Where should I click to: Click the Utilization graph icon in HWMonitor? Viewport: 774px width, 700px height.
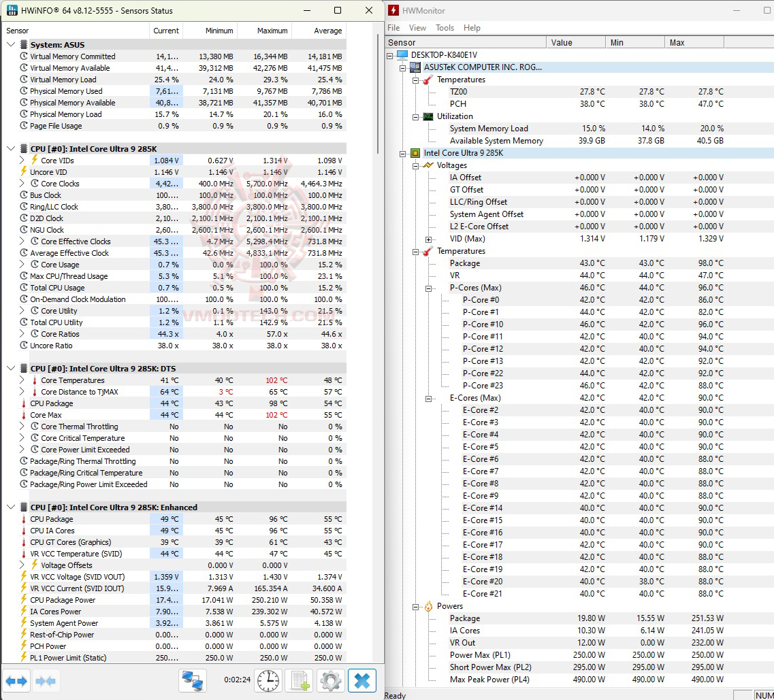(x=428, y=116)
